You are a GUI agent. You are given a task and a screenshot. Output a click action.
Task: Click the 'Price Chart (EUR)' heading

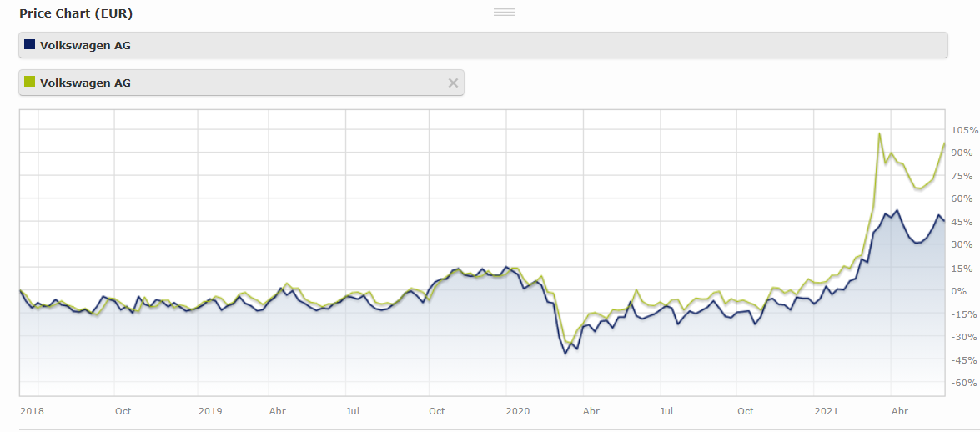point(76,13)
